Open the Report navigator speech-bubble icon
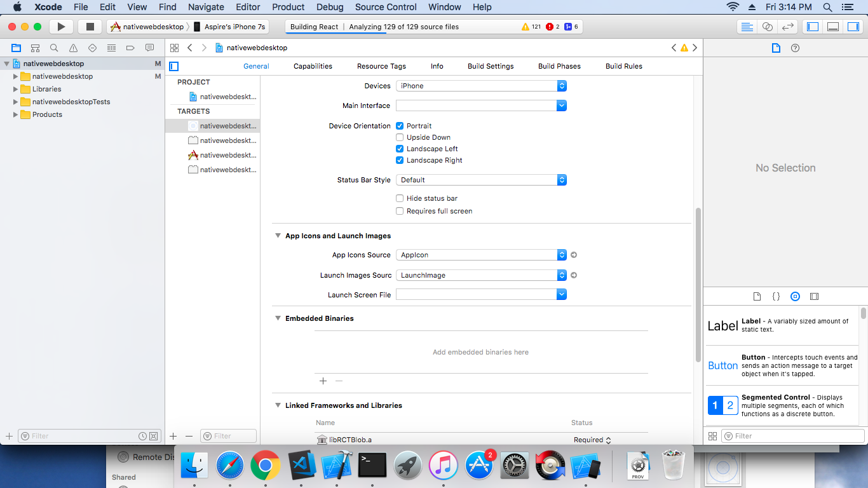The width and height of the screenshot is (868, 488). (x=149, y=48)
